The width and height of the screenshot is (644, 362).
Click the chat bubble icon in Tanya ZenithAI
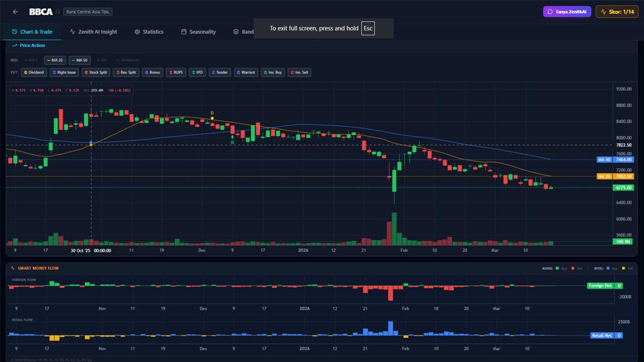(x=550, y=12)
